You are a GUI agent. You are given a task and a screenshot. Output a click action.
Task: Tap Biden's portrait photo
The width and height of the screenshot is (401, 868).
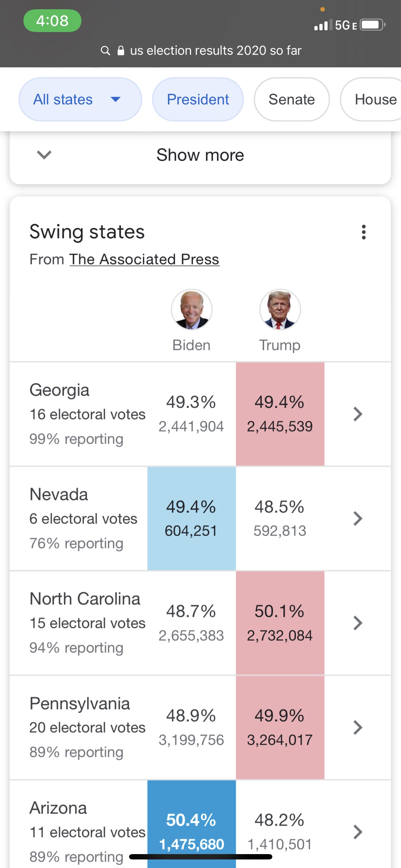click(x=191, y=309)
